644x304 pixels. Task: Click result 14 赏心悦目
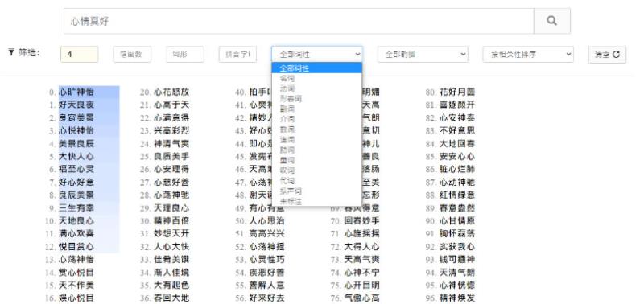click(x=76, y=273)
